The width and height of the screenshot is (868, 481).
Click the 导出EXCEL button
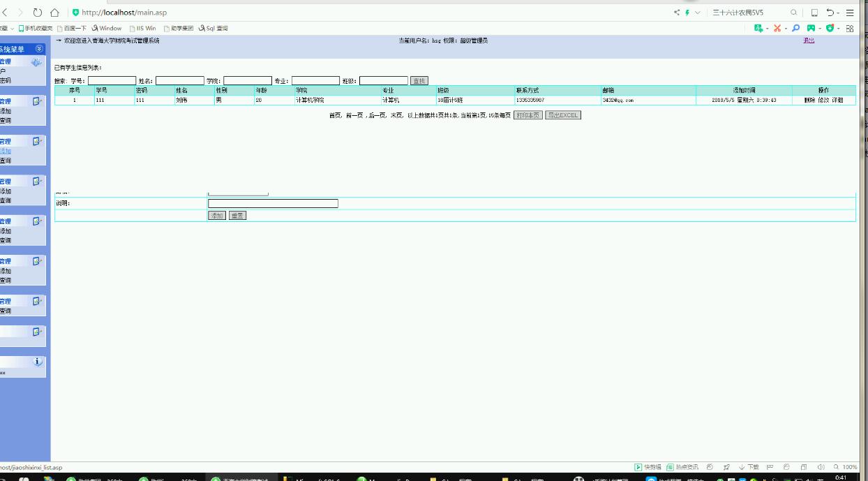(562, 115)
